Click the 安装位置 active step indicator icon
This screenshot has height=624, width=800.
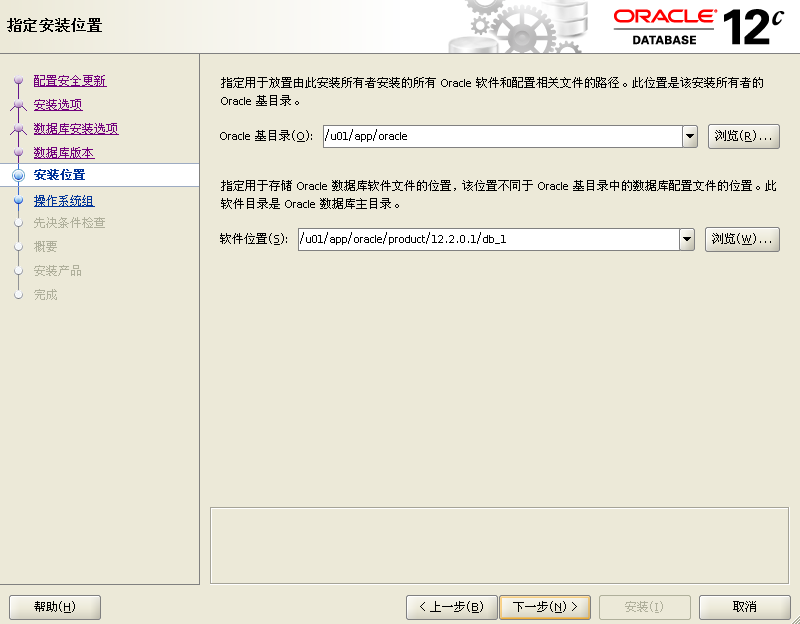(x=19, y=176)
